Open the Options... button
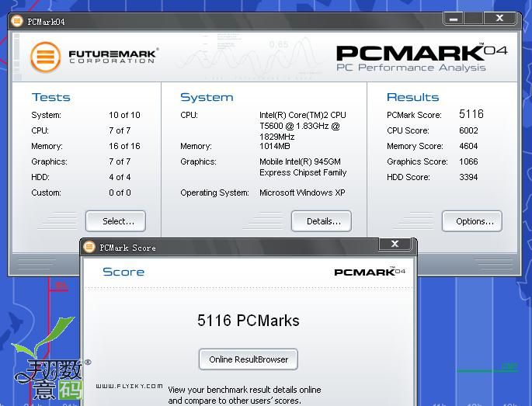 [x=472, y=221]
